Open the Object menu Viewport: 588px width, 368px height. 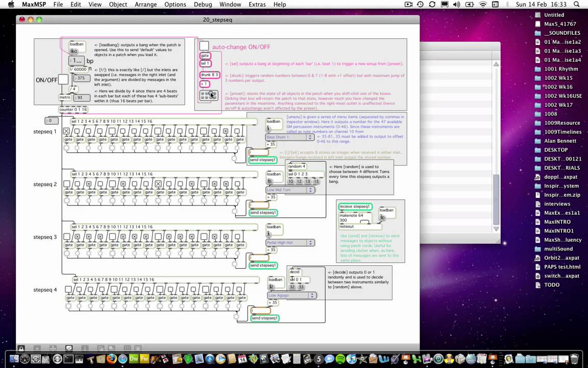118,5
